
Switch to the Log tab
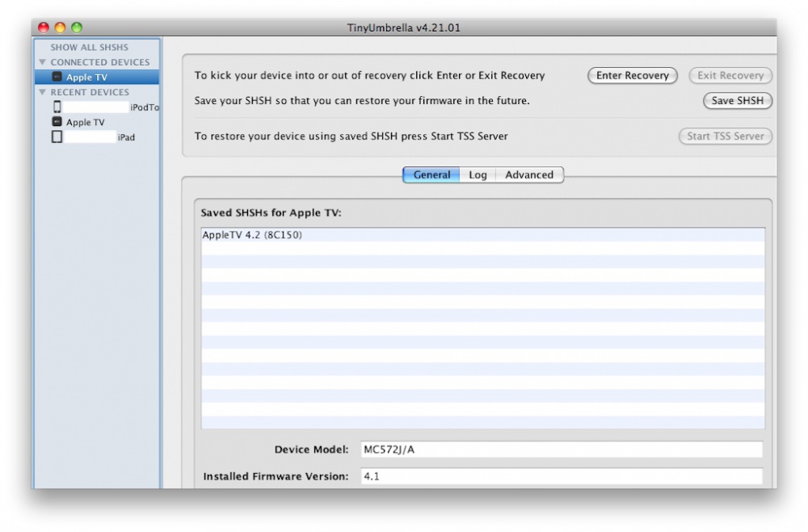(x=478, y=174)
